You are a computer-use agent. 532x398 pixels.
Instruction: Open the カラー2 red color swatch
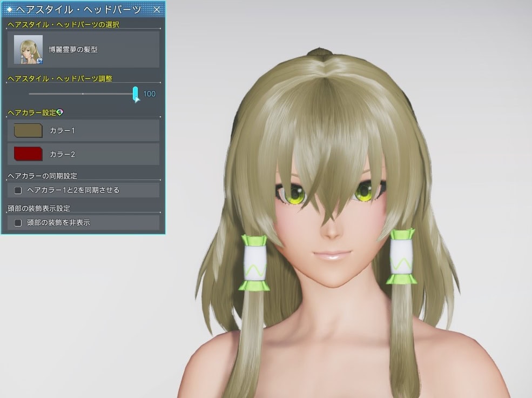[x=28, y=154]
